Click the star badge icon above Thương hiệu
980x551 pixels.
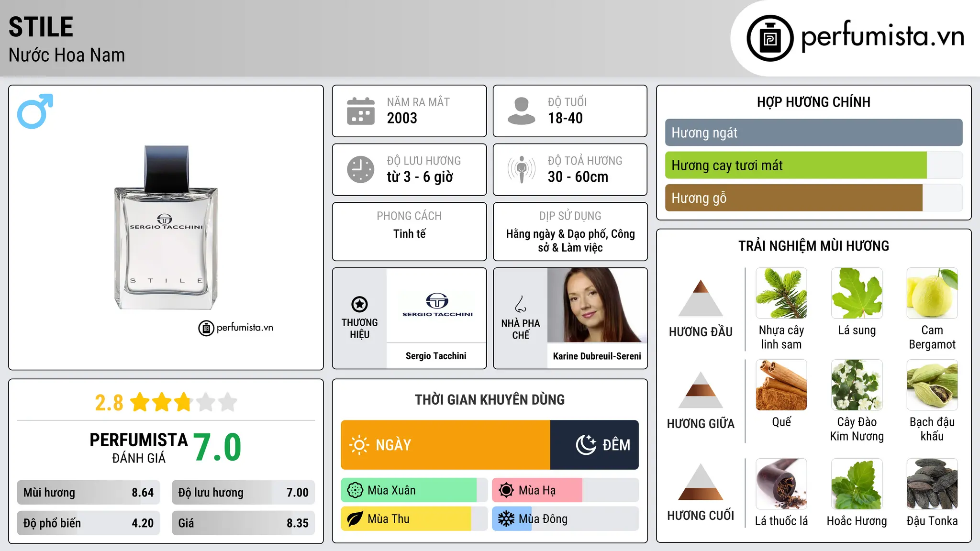coord(359,304)
